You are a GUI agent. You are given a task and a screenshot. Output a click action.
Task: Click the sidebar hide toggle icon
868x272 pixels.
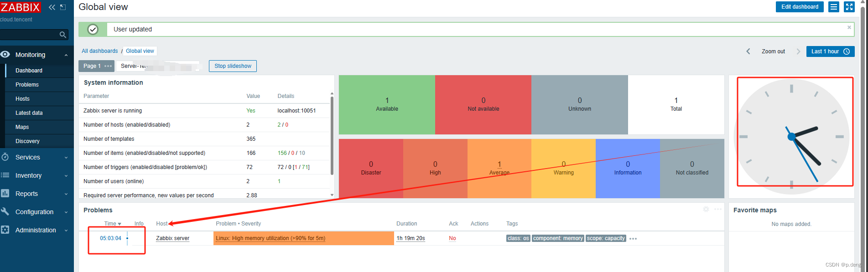point(63,7)
